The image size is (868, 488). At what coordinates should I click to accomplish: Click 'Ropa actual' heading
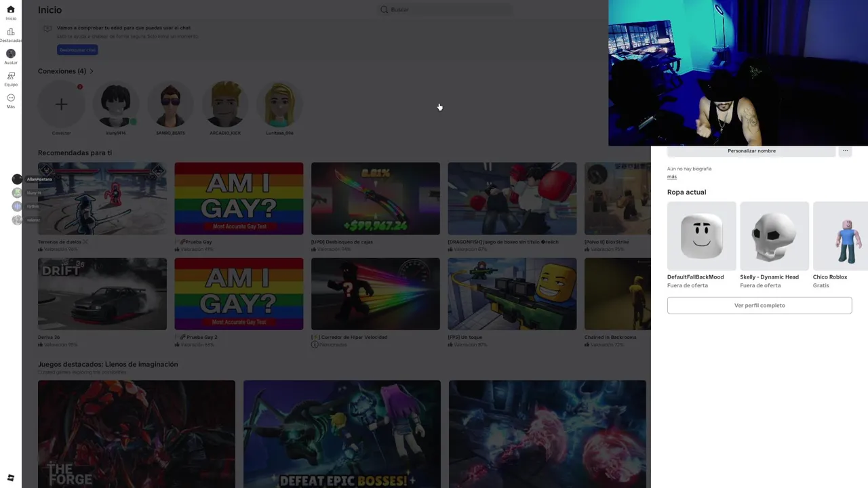[686, 192]
